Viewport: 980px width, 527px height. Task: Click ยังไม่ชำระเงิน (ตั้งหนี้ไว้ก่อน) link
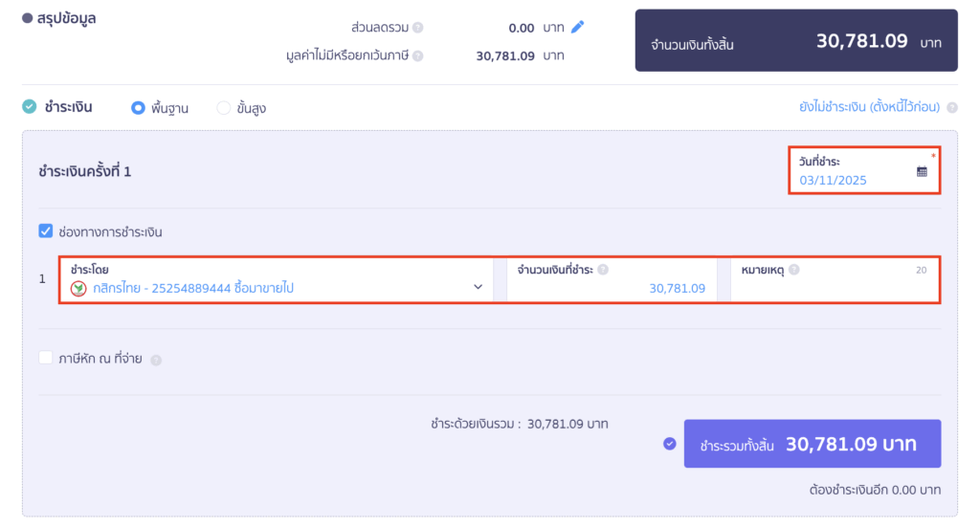869,107
